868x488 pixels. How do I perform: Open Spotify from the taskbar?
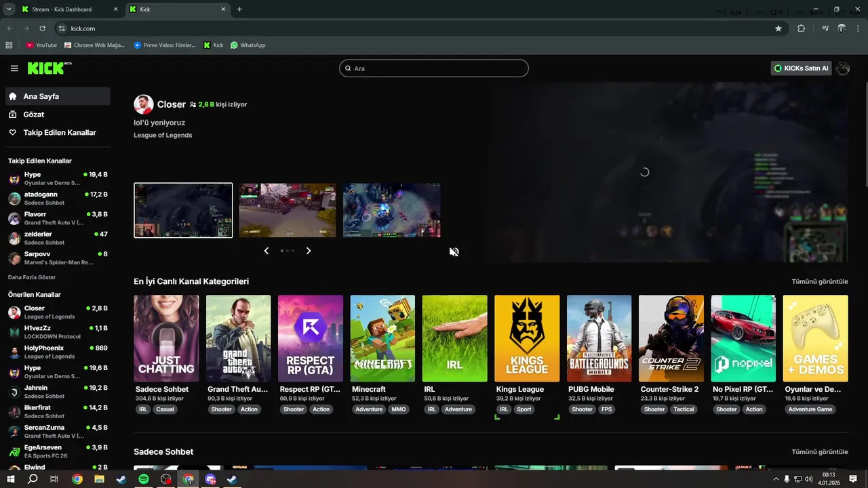(x=144, y=479)
